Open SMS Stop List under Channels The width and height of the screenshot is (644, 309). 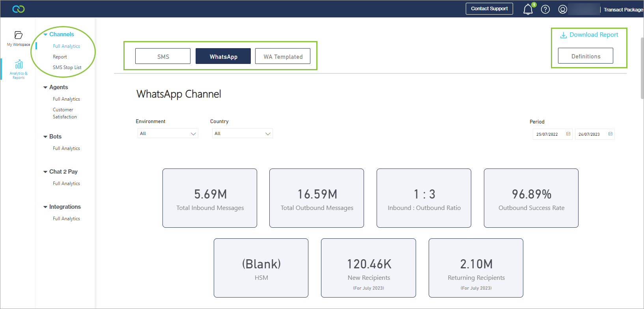(67, 67)
